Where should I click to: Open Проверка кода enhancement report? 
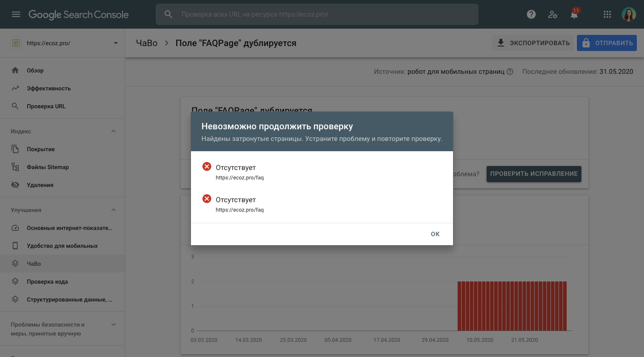(x=63, y=281)
